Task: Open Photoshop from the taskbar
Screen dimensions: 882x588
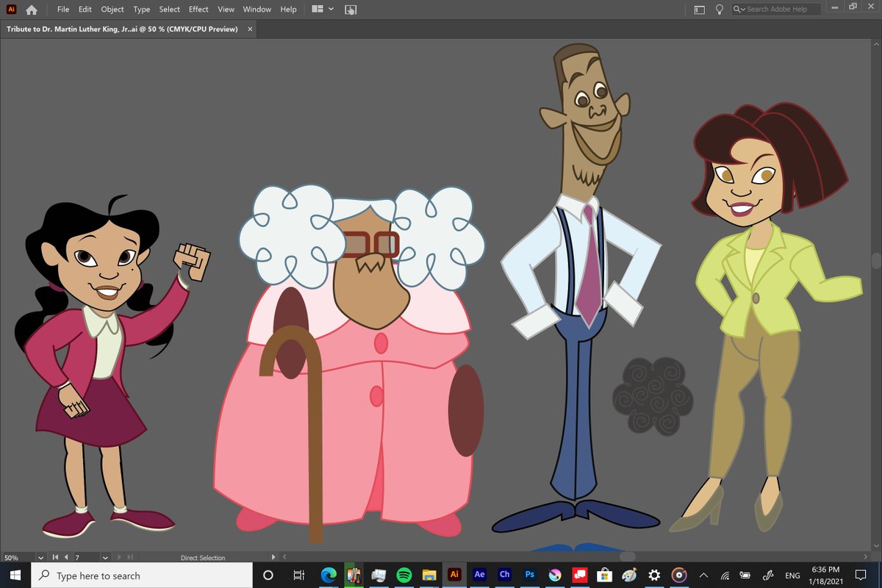Action: pos(529,576)
